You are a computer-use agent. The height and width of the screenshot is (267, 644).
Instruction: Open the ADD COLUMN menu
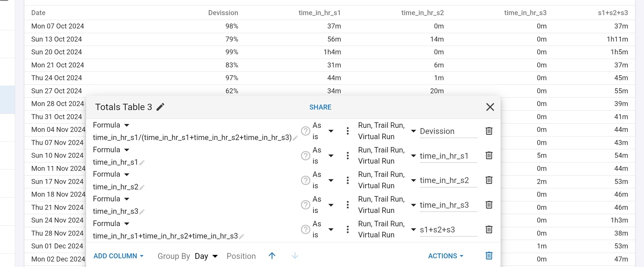[x=118, y=256]
